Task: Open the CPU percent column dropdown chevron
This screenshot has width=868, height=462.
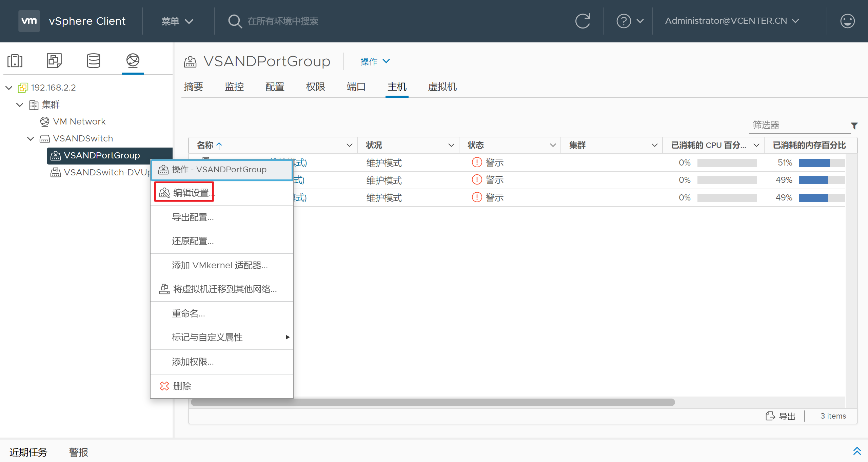Action: 756,145
